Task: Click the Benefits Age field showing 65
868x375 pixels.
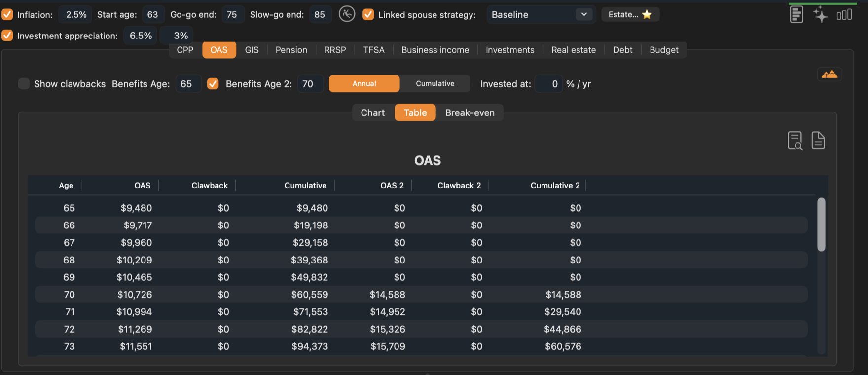Action: pos(187,83)
